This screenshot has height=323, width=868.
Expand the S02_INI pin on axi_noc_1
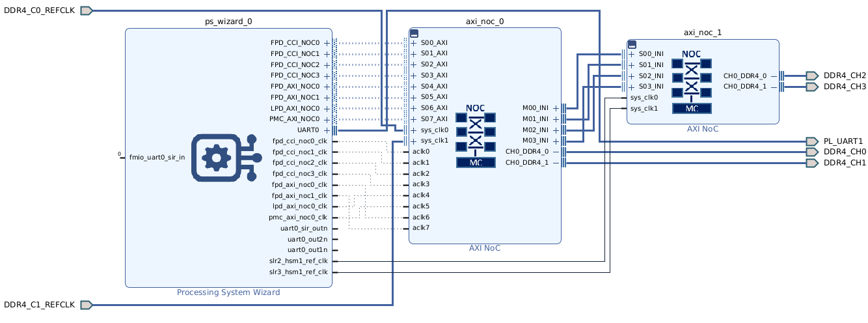[632, 76]
